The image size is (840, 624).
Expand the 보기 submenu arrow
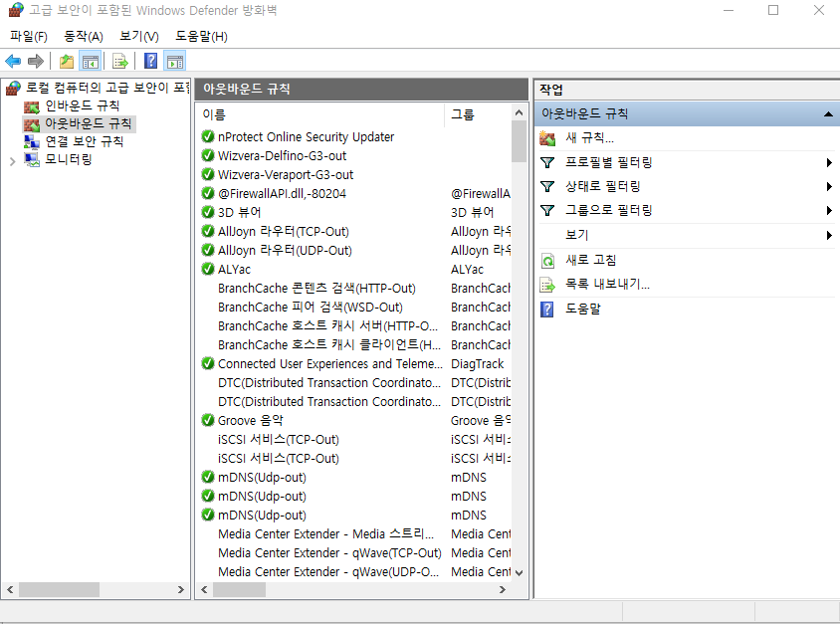click(827, 236)
